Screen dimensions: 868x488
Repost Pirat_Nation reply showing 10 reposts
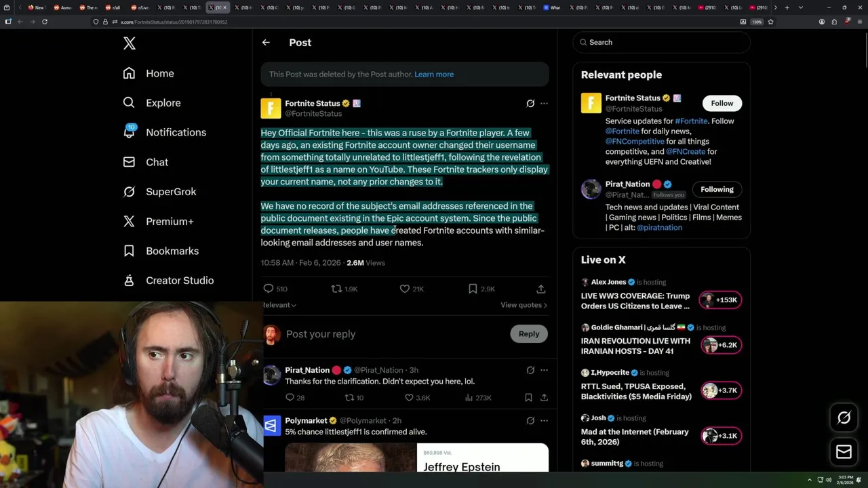point(349,398)
